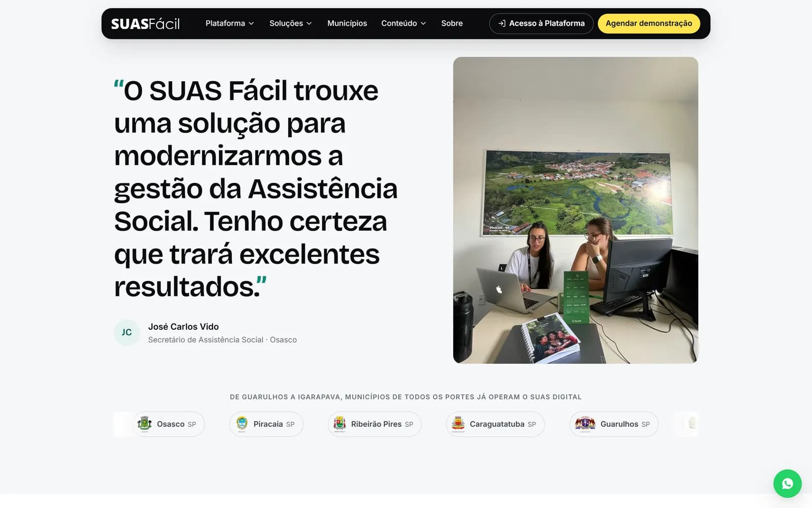Expand the Soluções menu chevron
Viewport: 812px width, 508px height.
pos(309,23)
